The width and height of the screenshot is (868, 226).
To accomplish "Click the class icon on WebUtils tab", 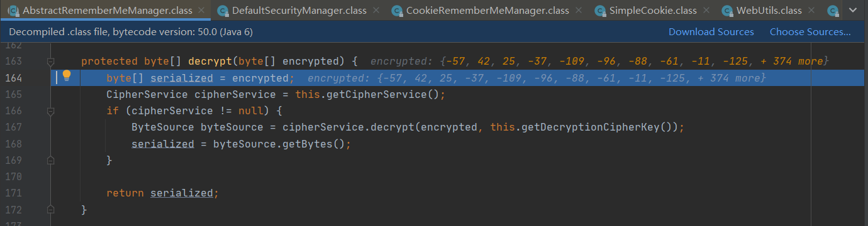I will tap(728, 11).
